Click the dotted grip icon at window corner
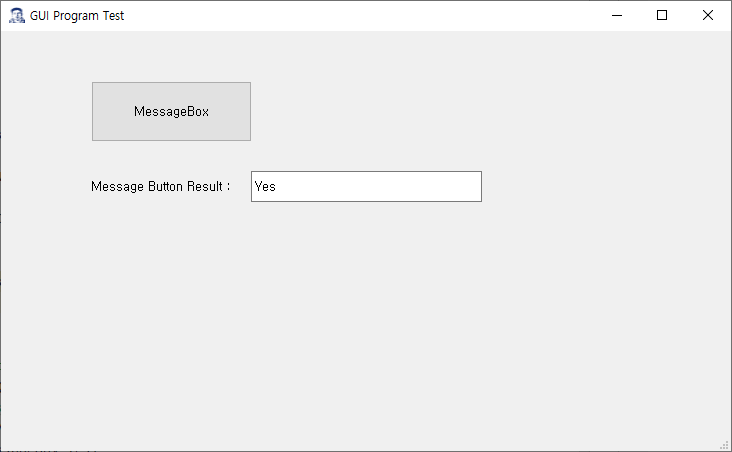 pos(725,445)
